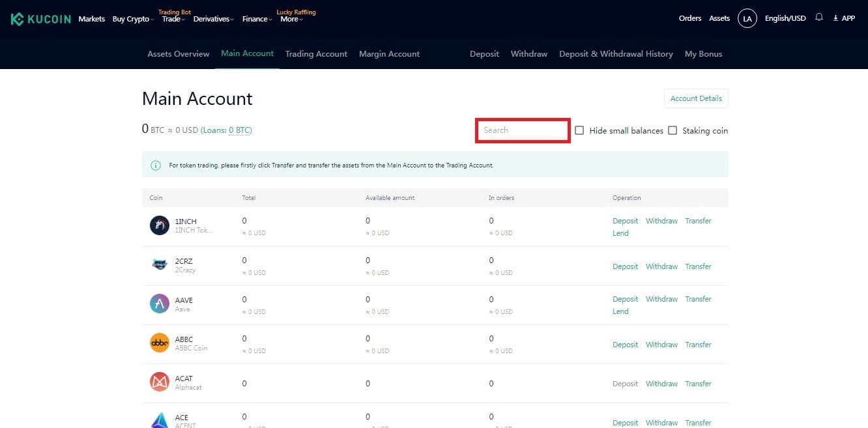Screen dimensions: 868x428
Task: Click Withdraw for AAVE
Action: coord(661,299)
